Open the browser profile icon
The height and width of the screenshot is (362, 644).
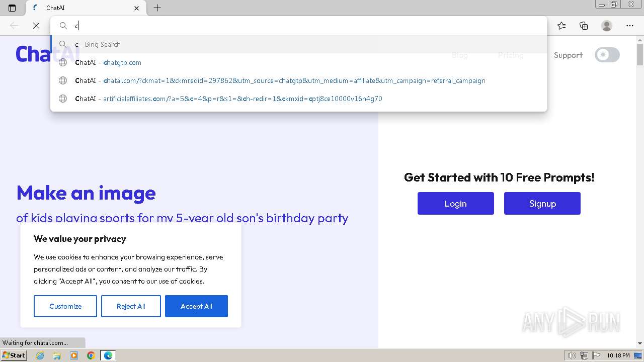tap(607, 26)
